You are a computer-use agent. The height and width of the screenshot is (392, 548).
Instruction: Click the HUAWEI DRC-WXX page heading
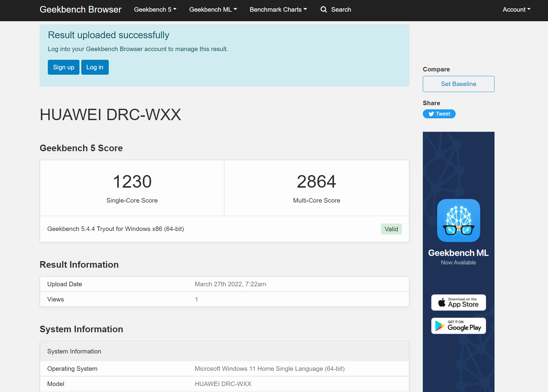click(x=110, y=114)
